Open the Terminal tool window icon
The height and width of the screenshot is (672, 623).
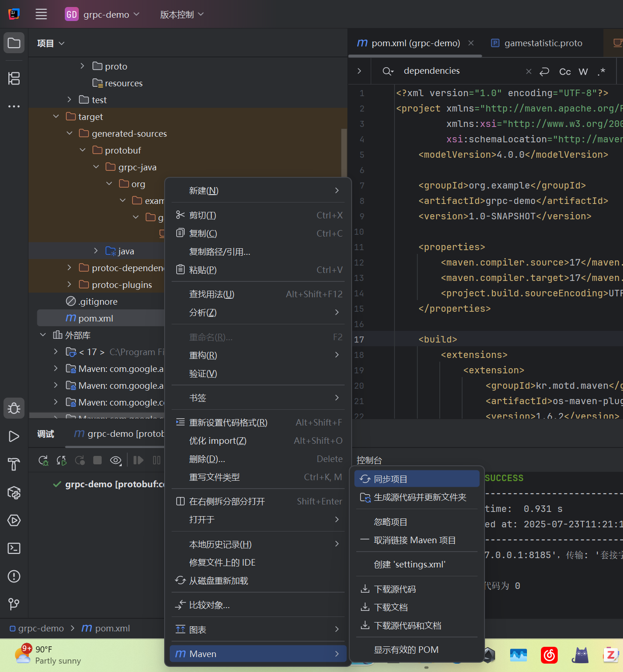pos(14,548)
